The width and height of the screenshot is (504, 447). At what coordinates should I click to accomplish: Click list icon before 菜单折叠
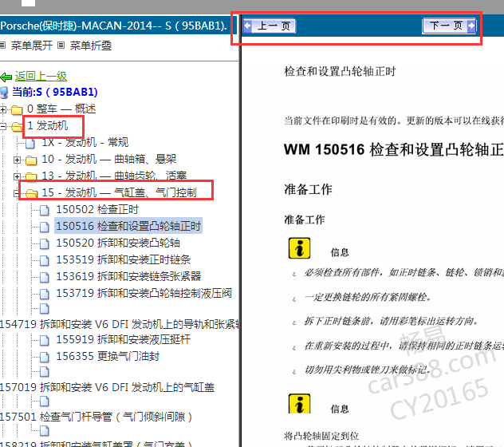pos(61,45)
